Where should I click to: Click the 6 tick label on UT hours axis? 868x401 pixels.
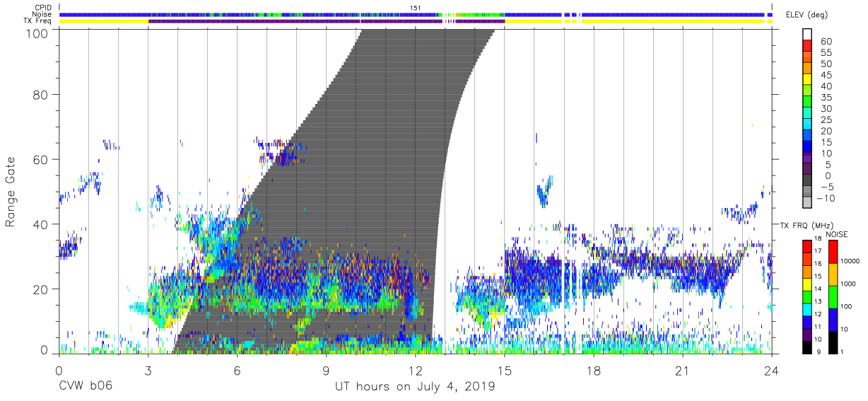pyautogui.click(x=237, y=370)
